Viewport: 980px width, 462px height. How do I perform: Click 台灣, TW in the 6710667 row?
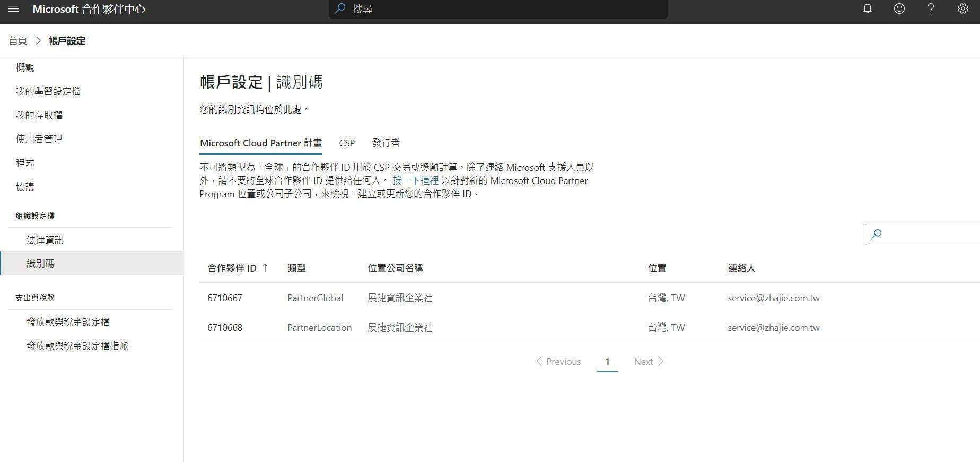coord(667,298)
